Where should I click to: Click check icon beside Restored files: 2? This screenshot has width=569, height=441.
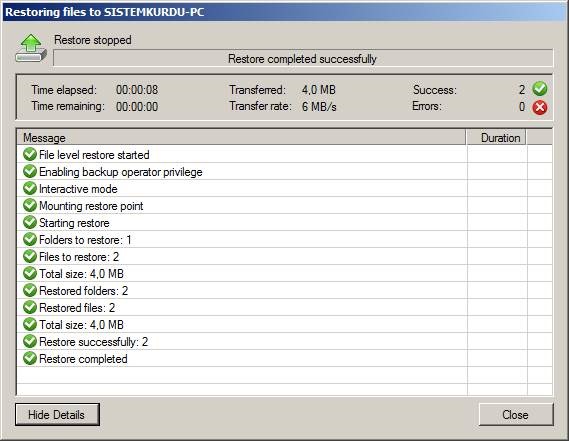point(30,307)
